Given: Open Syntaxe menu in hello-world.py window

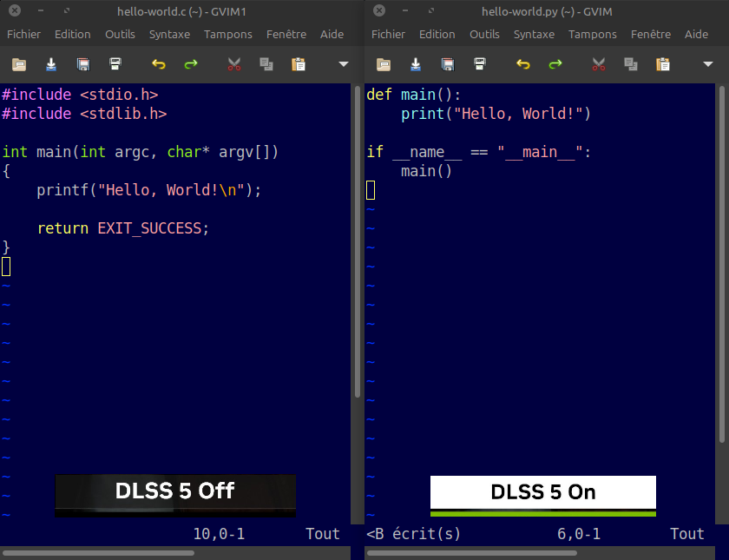Looking at the screenshot, I should (x=534, y=35).
